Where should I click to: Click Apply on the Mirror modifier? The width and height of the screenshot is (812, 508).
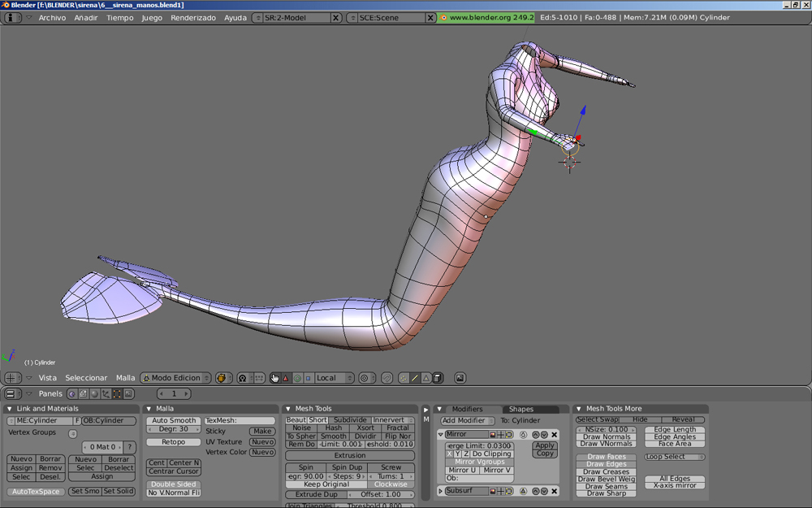click(x=545, y=445)
